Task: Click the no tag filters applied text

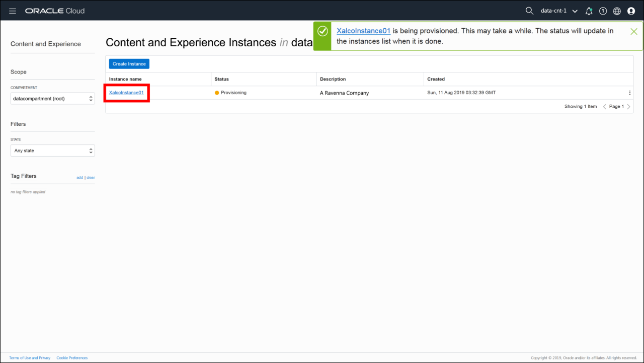Action: coord(28,192)
